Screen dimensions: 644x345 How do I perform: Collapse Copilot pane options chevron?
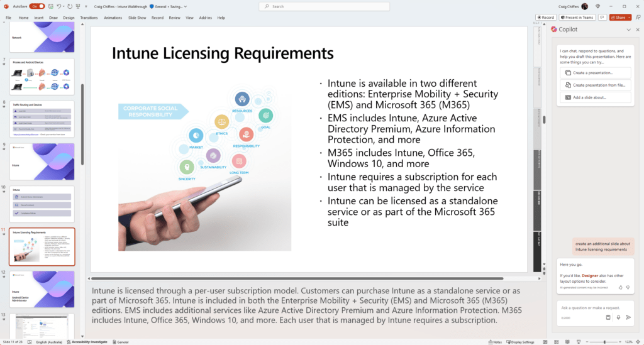pos(628,30)
